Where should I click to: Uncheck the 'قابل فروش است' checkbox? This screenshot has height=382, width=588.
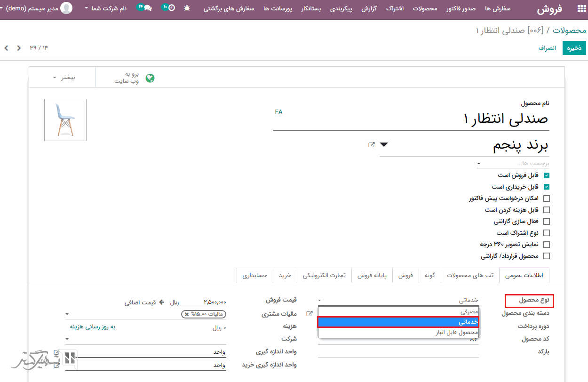(x=547, y=175)
